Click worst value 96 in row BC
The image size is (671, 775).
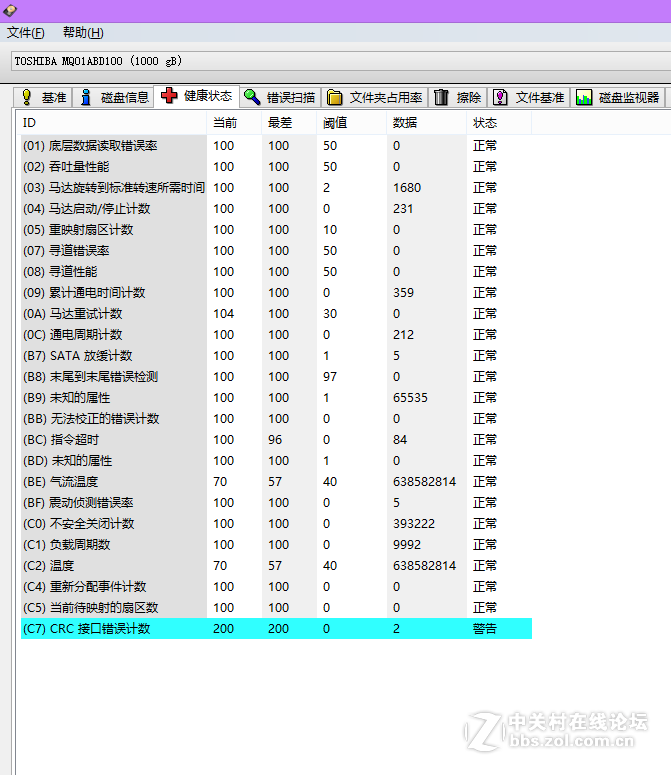click(275, 440)
